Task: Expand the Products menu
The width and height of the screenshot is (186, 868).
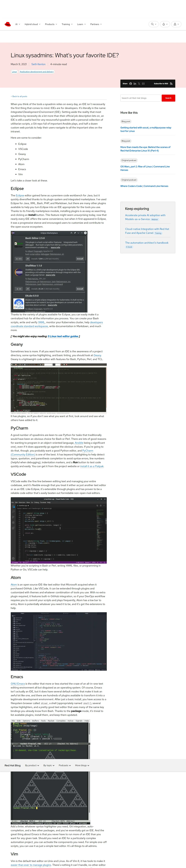Action: coord(51,24)
